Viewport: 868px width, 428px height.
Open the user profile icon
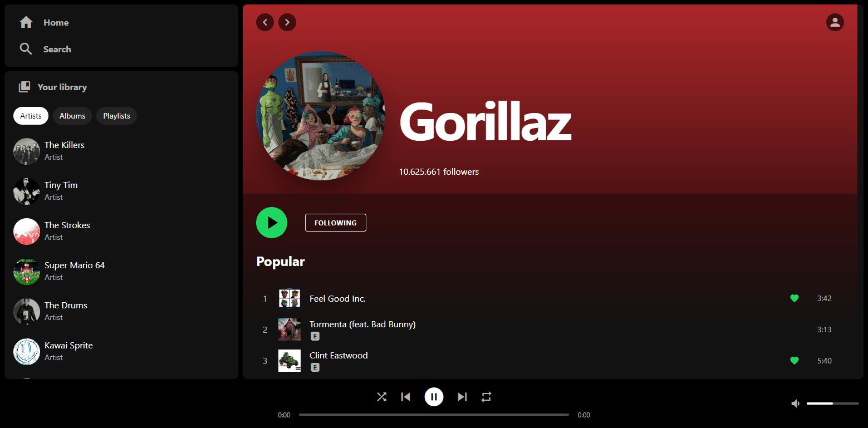click(x=835, y=22)
